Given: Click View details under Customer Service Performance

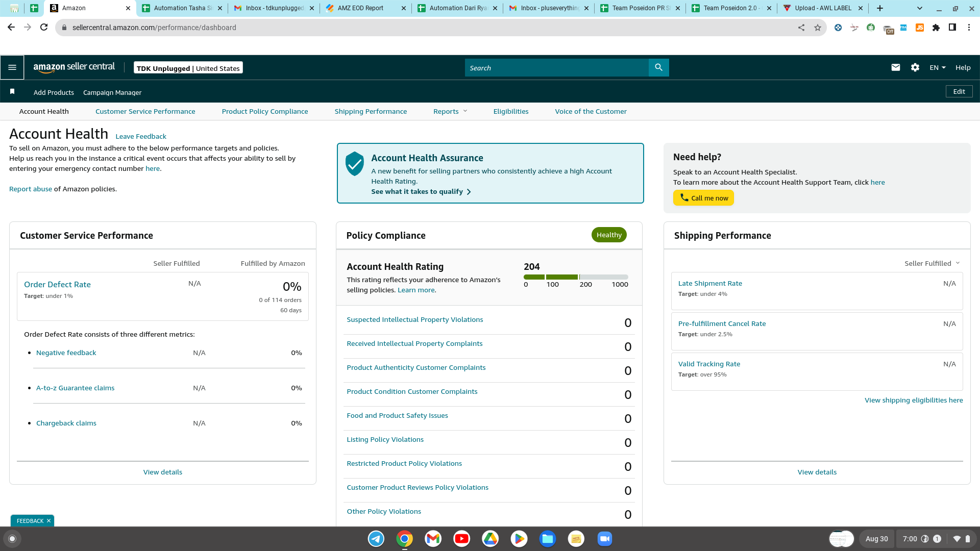Looking at the screenshot, I should point(162,472).
